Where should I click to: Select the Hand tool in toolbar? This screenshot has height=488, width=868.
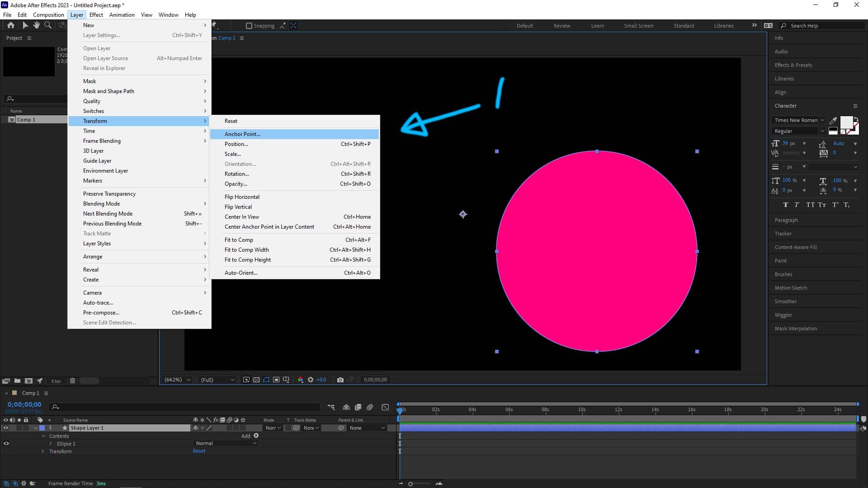point(37,25)
